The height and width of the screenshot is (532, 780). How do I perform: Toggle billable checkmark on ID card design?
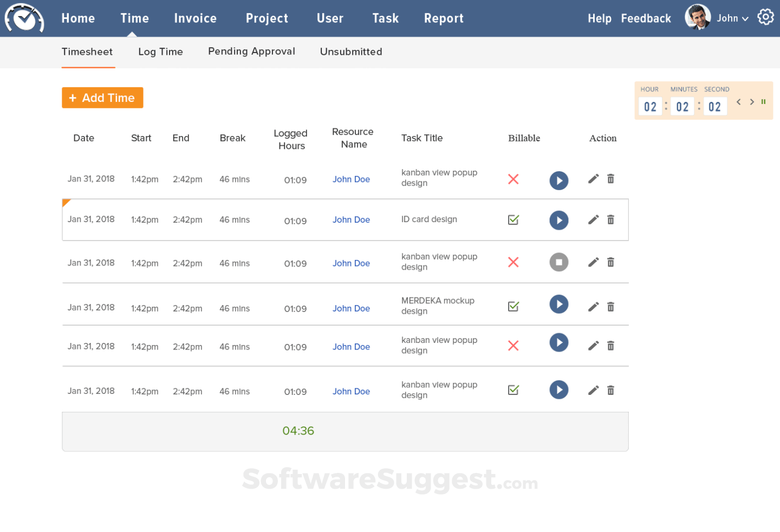513,220
